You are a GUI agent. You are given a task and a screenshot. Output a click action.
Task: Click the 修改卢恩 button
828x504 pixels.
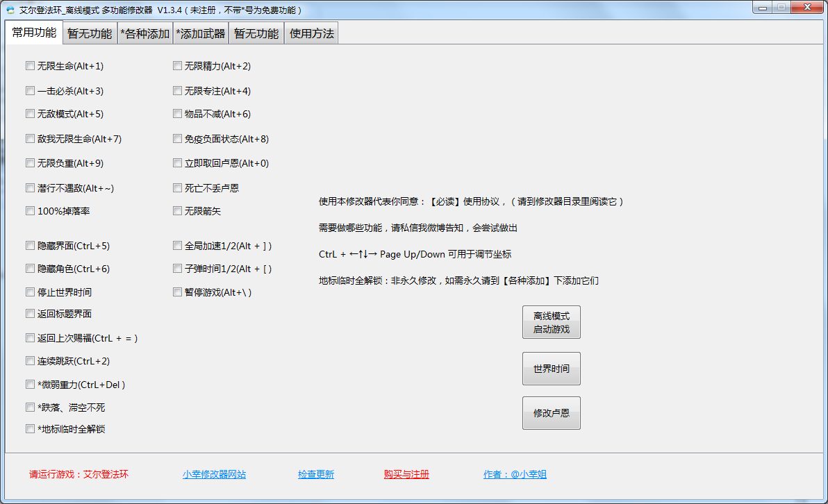552,412
